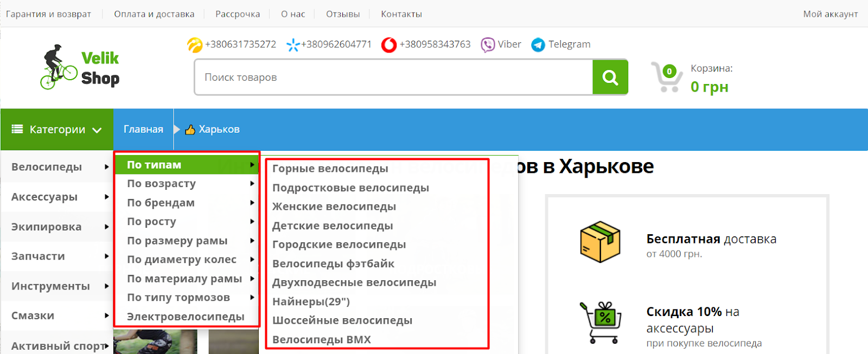
Task: Click the yellow Lifecell operator icon
Action: [x=194, y=44]
